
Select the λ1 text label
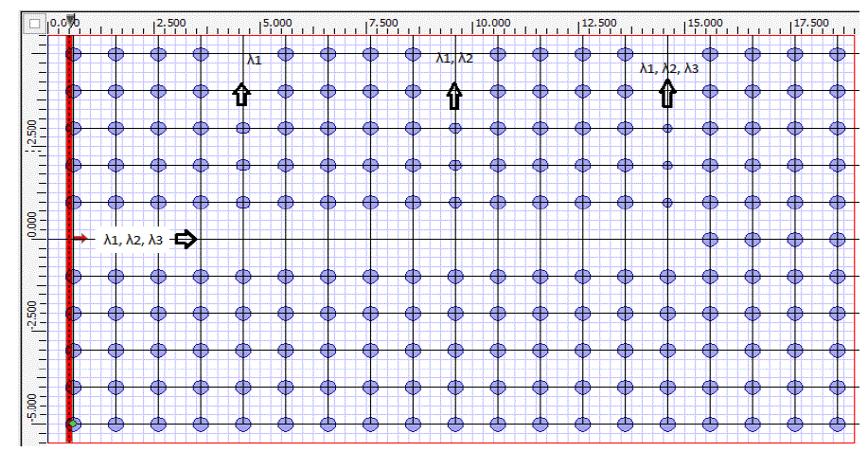(x=254, y=60)
